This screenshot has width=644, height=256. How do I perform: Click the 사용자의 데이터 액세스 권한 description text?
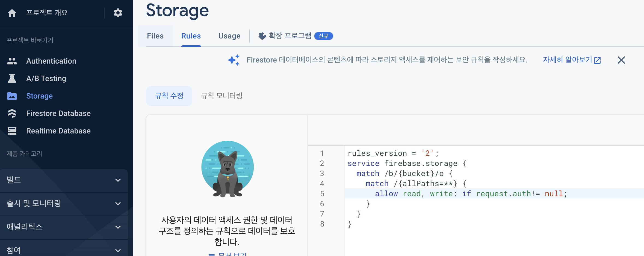(227, 231)
